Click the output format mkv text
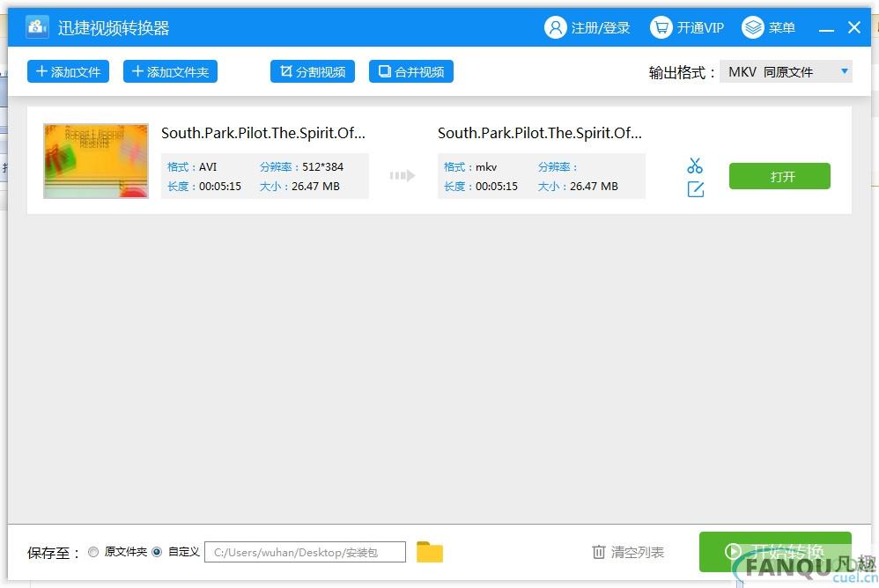The width and height of the screenshot is (879, 588). (x=486, y=167)
